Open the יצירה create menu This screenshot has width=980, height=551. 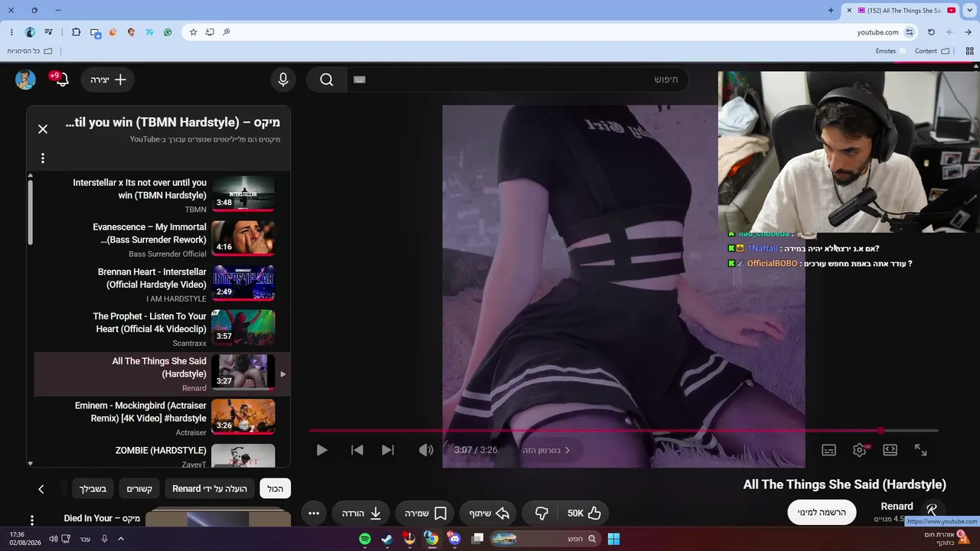(108, 80)
